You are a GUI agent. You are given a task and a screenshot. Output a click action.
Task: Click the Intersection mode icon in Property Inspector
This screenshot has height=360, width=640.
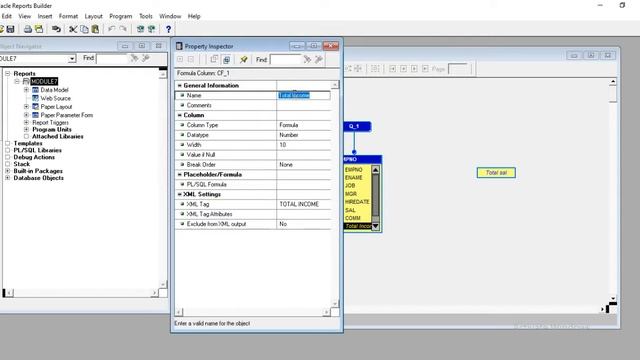tap(214, 60)
